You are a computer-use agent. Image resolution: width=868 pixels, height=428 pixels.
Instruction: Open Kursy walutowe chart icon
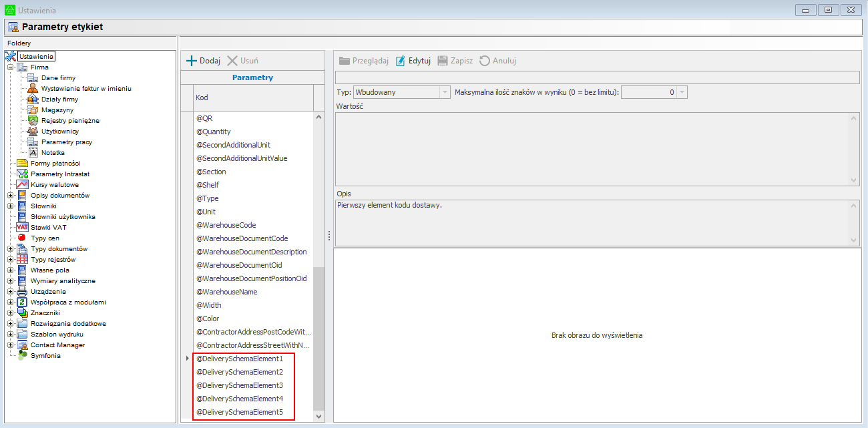(x=22, y=185)
